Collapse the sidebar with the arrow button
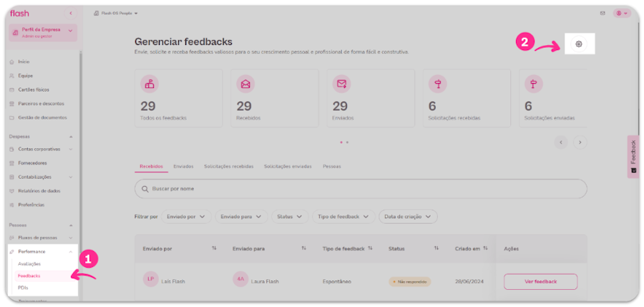The image size is (644, 307). (71, 14)
